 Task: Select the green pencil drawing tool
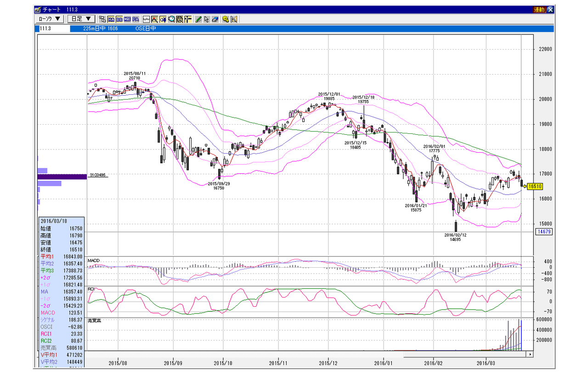pyautogui.click(x=198, y=19)
